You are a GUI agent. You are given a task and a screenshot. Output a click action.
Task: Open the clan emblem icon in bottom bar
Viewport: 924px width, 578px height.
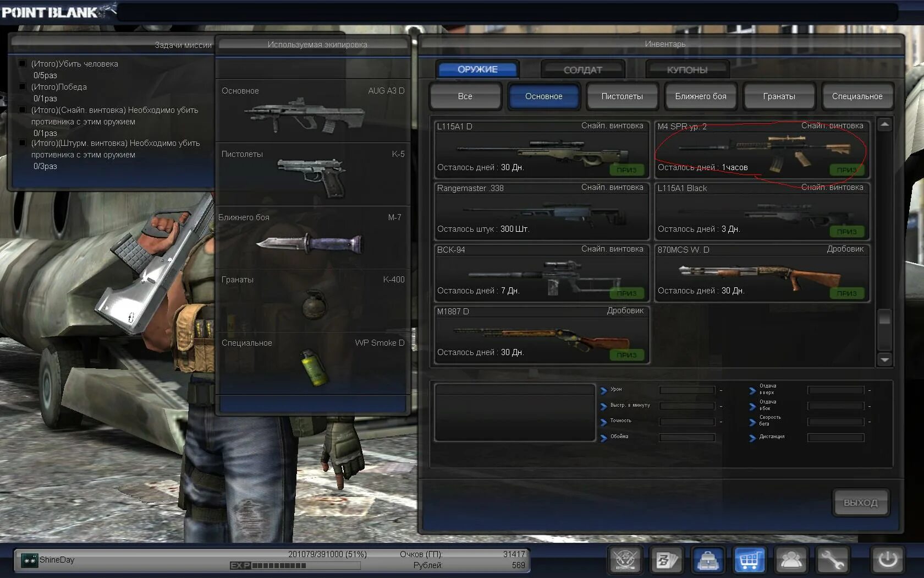click(625, 560)
